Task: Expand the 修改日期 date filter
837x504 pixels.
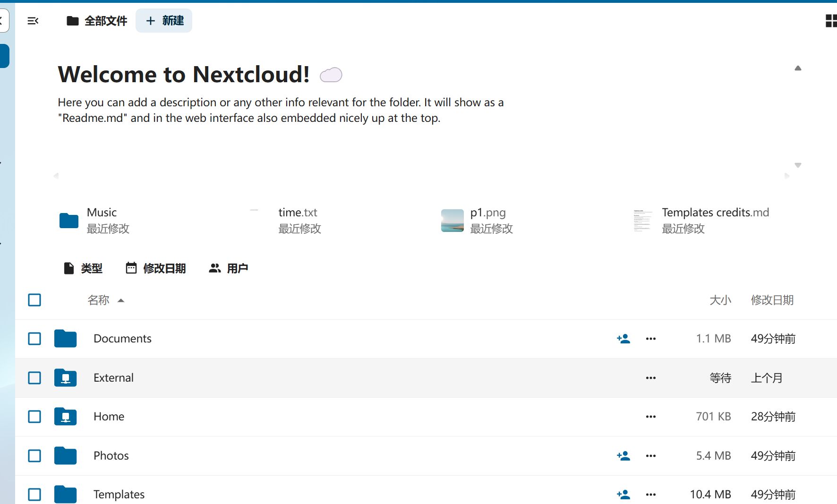Action: click(156, 268)
